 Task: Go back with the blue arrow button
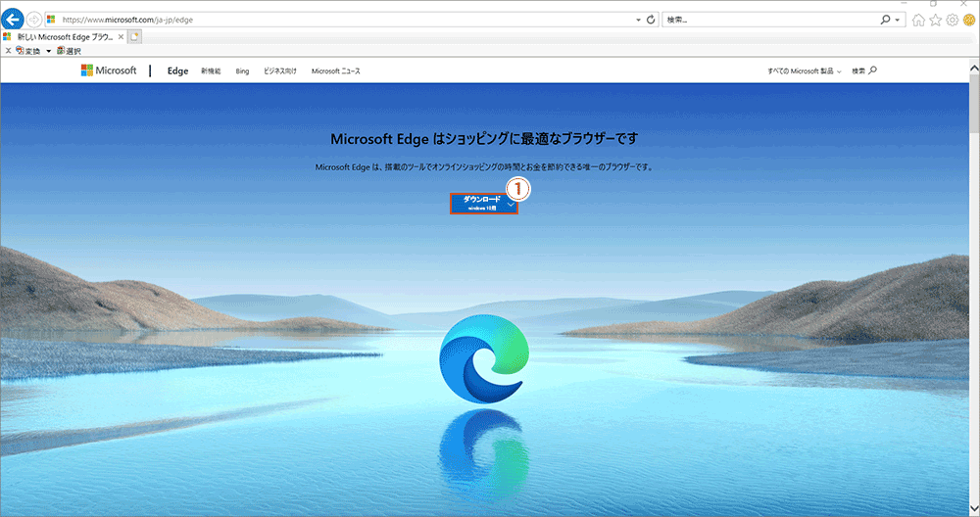pyautogui.click(x=13, y=20)
